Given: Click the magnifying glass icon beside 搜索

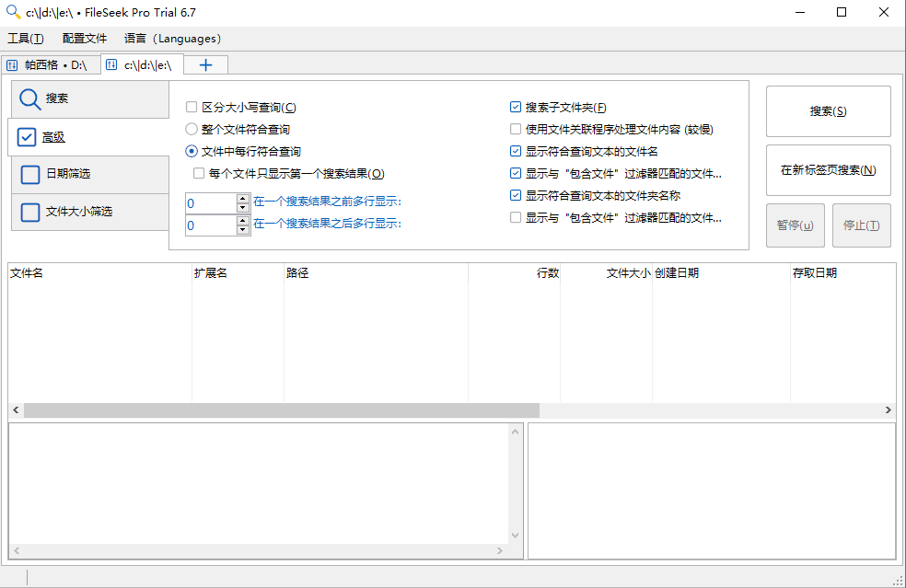Looking at the screenshot, I should [30, 98].
